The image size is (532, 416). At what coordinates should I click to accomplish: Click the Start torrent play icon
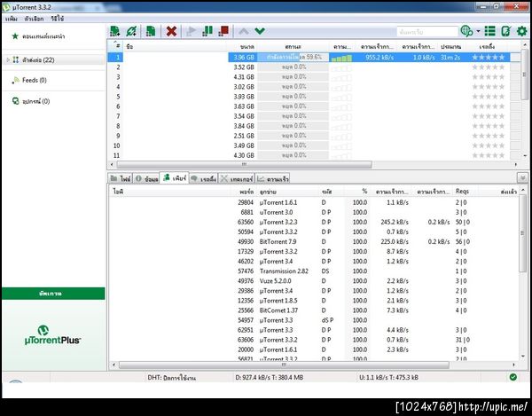click(192, 32)
